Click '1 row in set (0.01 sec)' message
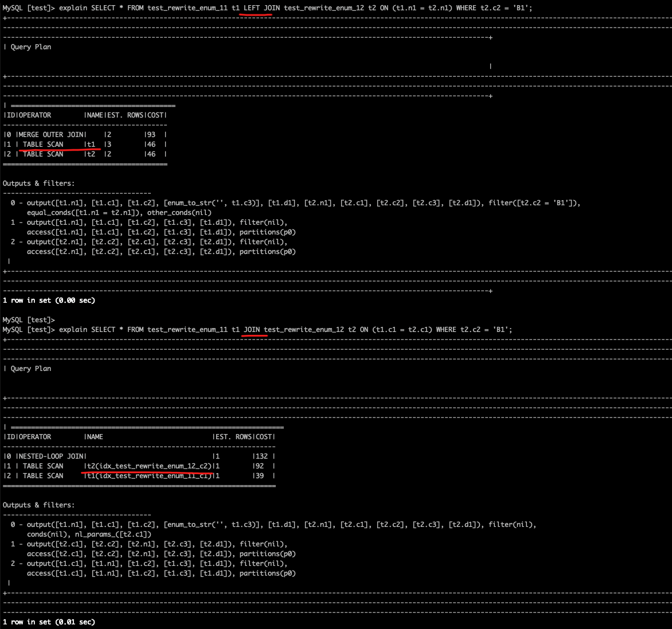 click(49, 622)
